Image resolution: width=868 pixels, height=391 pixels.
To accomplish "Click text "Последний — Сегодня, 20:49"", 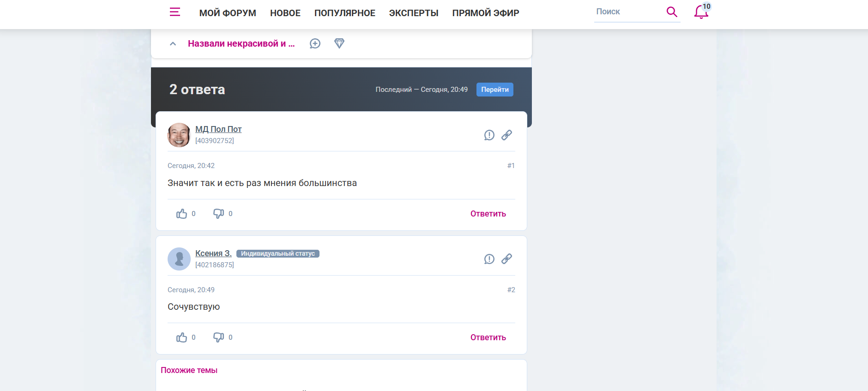I will [x=422, y=90].
